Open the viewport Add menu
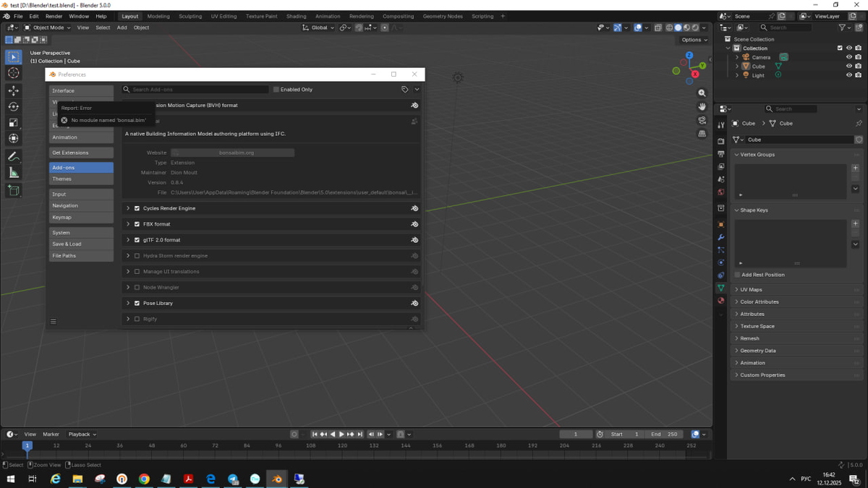The image size is (868, 488). 122,27
